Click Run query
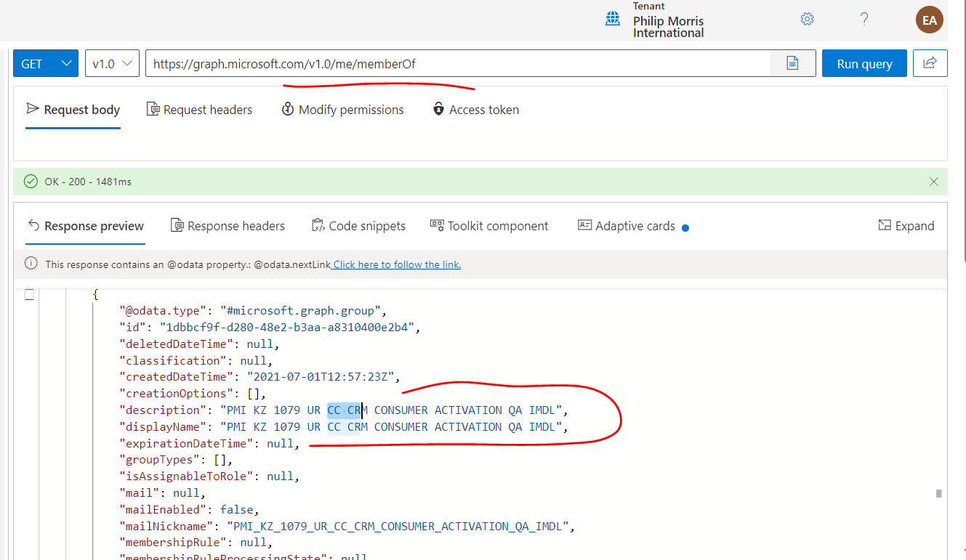 [864, 63]
